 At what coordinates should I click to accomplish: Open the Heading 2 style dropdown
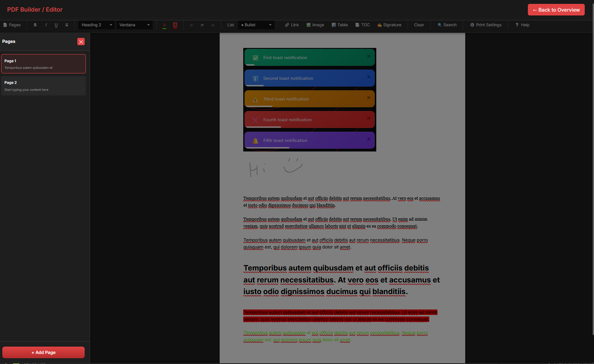pos(97,25)
